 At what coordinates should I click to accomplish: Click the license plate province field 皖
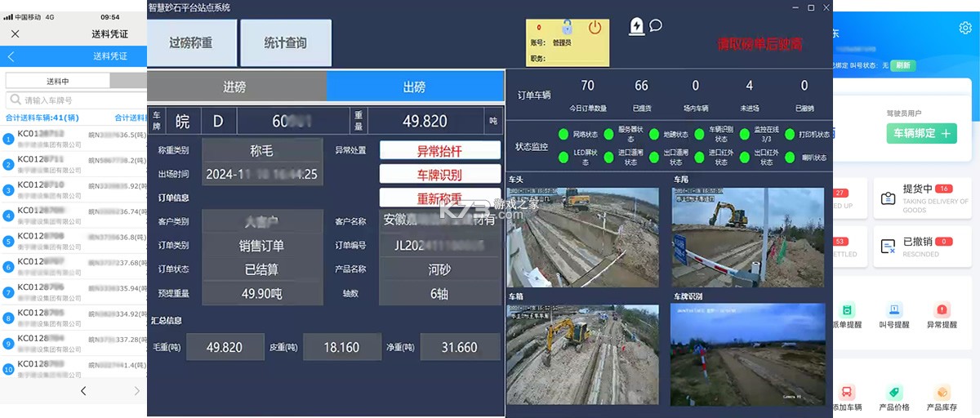coord(182,122)
